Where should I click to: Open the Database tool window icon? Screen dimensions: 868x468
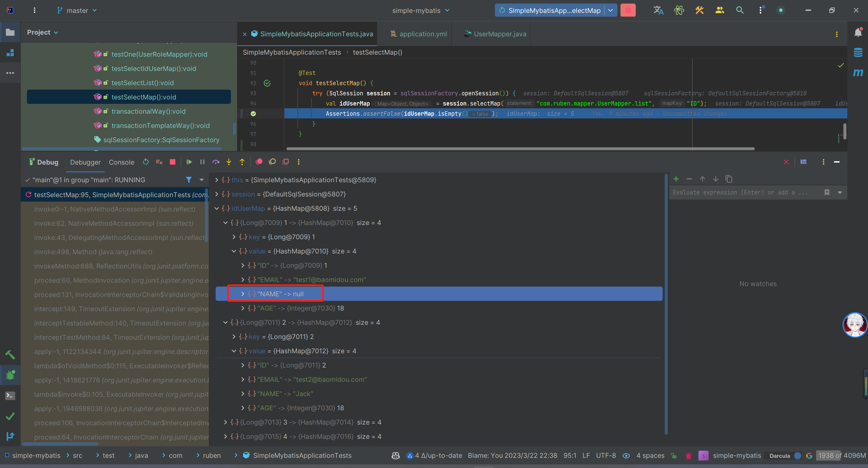point(858,53)
